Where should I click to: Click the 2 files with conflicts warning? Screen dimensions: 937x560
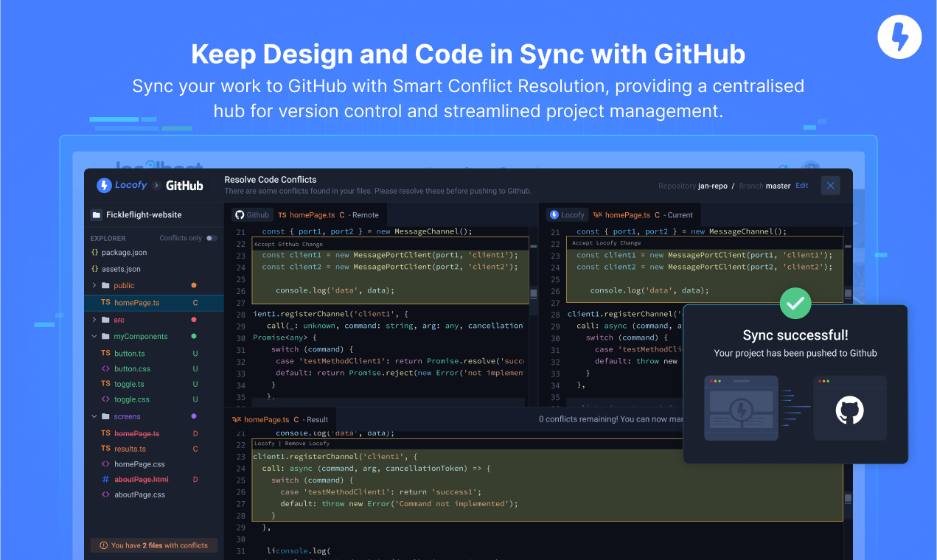click(153, 545)
